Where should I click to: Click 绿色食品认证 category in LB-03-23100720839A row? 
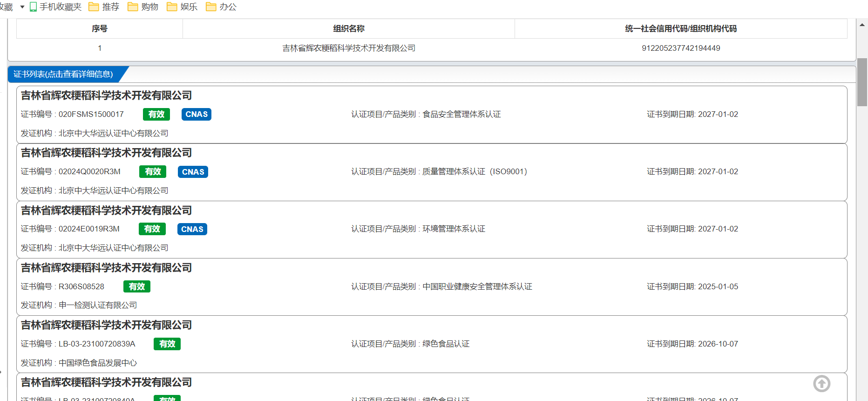[446, 344]
